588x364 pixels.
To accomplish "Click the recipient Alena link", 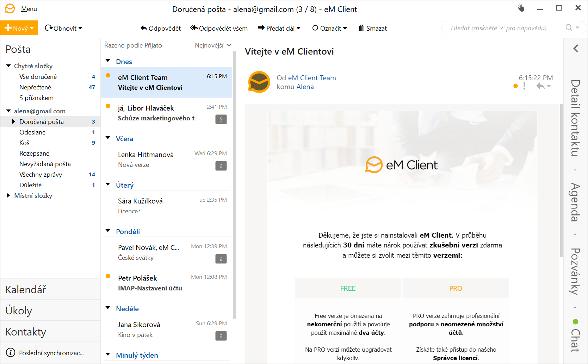I will 305,87.
